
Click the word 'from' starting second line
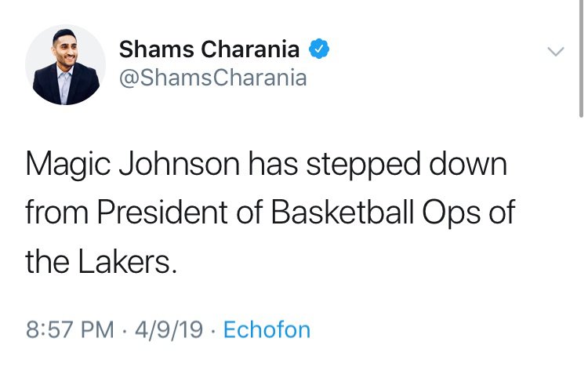57,213
